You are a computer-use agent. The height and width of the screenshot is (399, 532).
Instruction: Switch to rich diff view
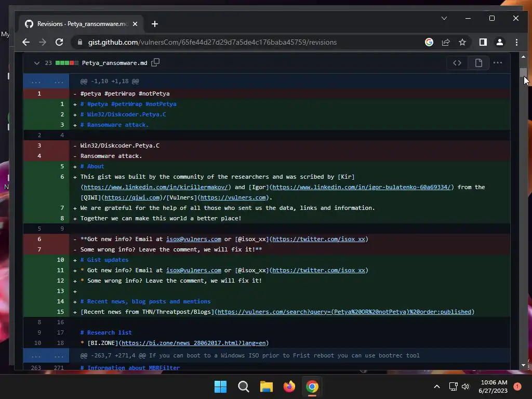(x=478, y=63)
